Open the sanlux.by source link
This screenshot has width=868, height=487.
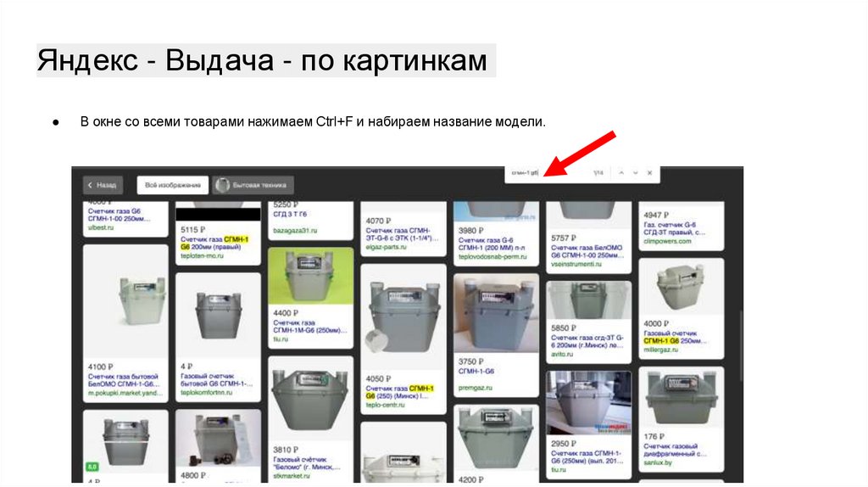pyautogui.click(x=658, y=462)
